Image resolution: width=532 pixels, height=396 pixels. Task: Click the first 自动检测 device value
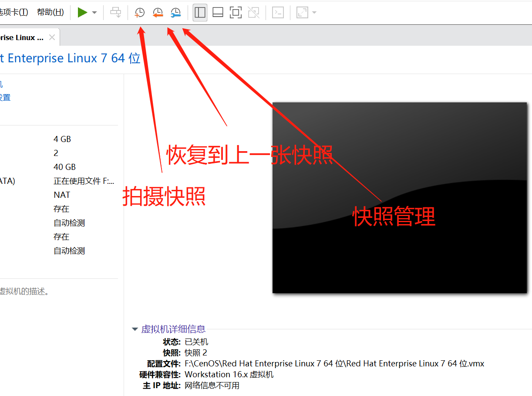69,223
